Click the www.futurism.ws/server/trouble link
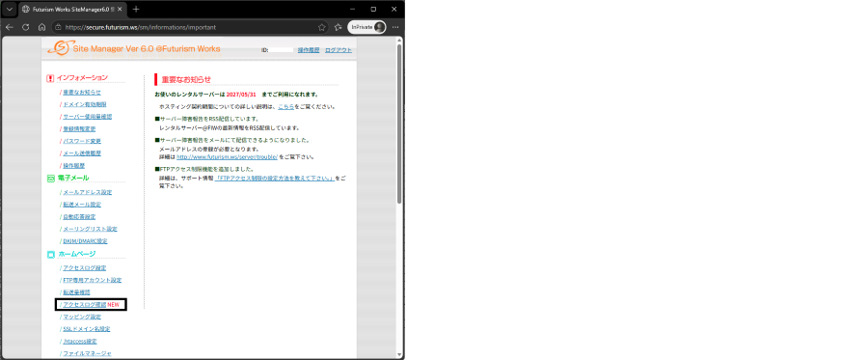This screenshot has width=868, height=360. click(227, 156)
